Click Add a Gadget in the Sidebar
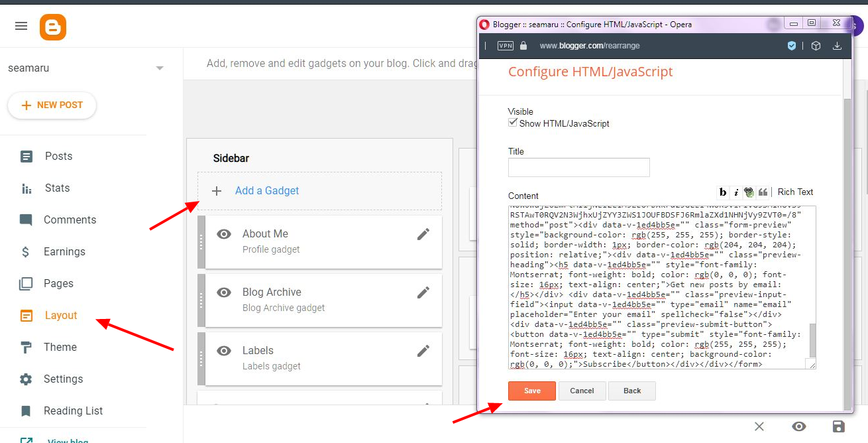Screen dimensions: 868x443 tap(266, 190)
